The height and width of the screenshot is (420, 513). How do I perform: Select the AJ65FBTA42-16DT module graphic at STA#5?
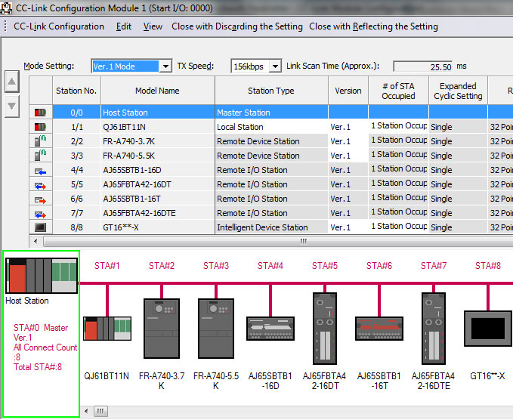coord(325,329)
